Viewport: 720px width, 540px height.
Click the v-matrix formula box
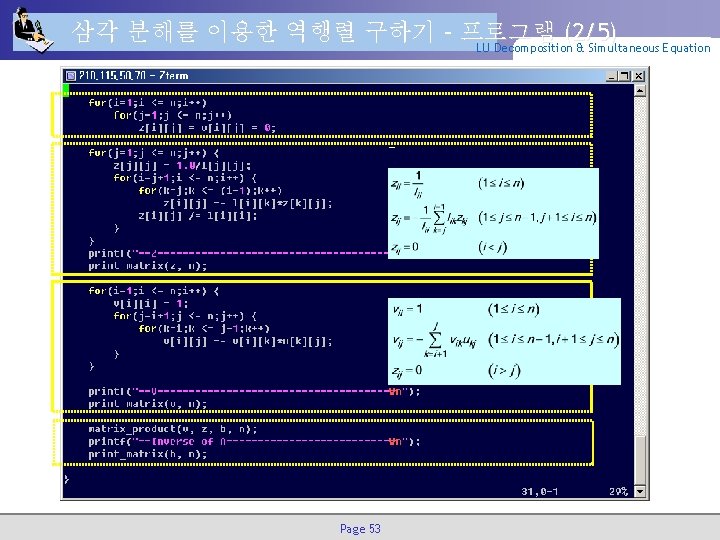[x=504, y=341]
